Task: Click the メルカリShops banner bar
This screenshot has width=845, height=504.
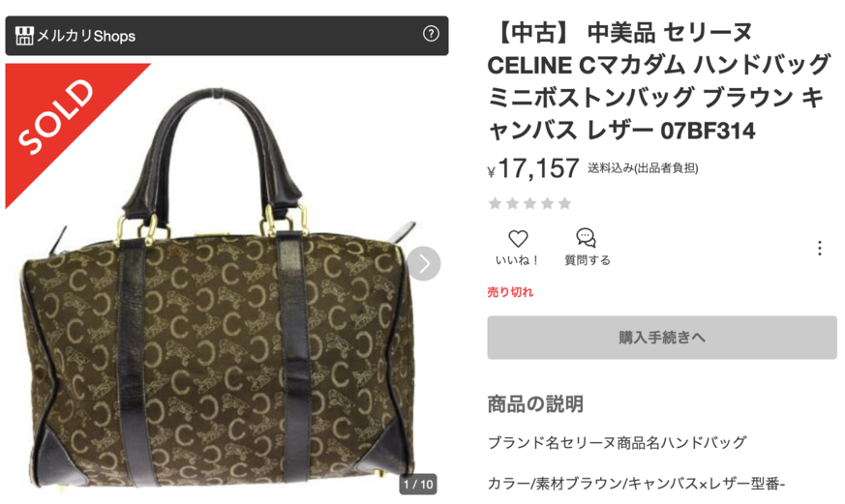Action: (226, 36)
